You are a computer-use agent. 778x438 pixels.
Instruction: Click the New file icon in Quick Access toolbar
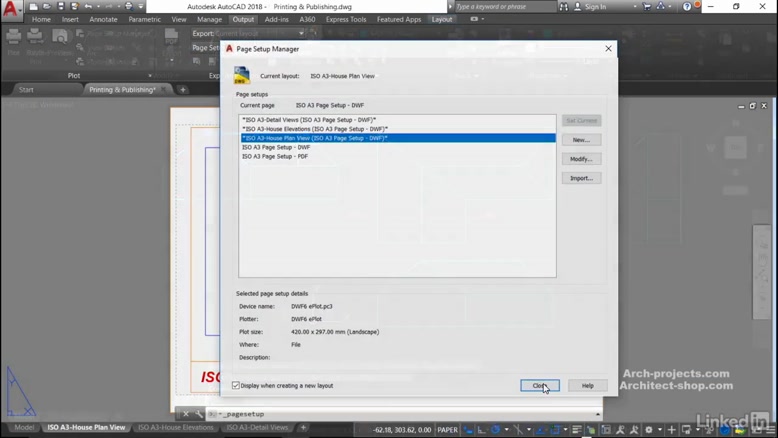click(x=33, y=6)
